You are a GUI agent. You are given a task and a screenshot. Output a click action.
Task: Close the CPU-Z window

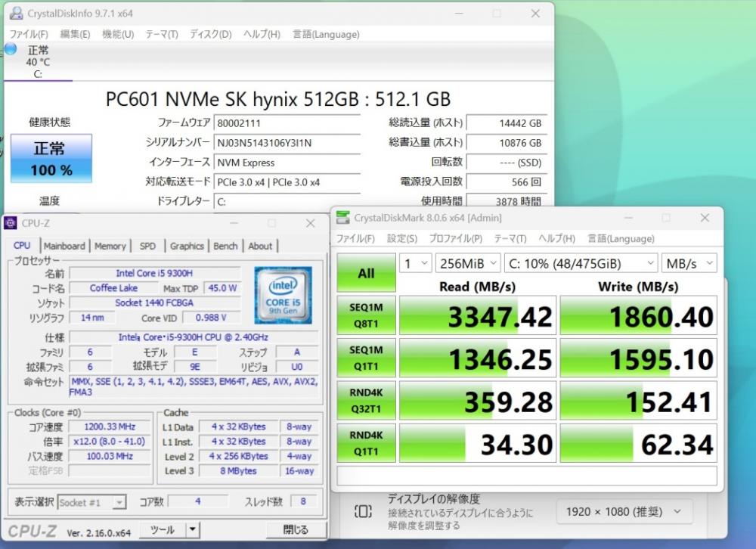coord(311,223)
